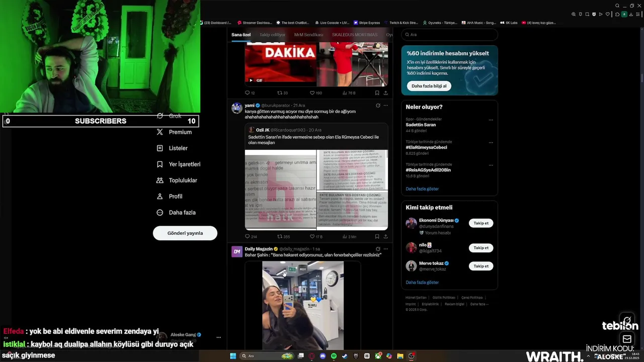The width and height of the screenshot is (644, 362).
Task: Open the Bahar Şahin video thumbnail
Action: pyautogui.click(x=303, y=305)
